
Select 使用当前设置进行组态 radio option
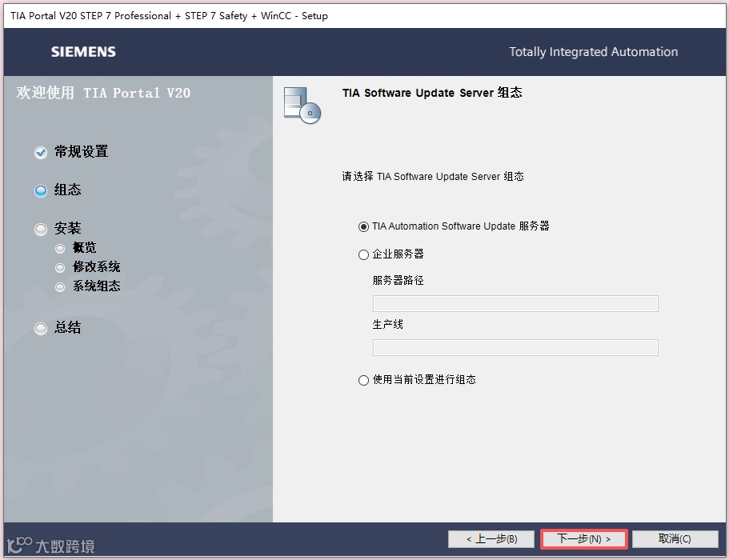[x=363, y=380]
